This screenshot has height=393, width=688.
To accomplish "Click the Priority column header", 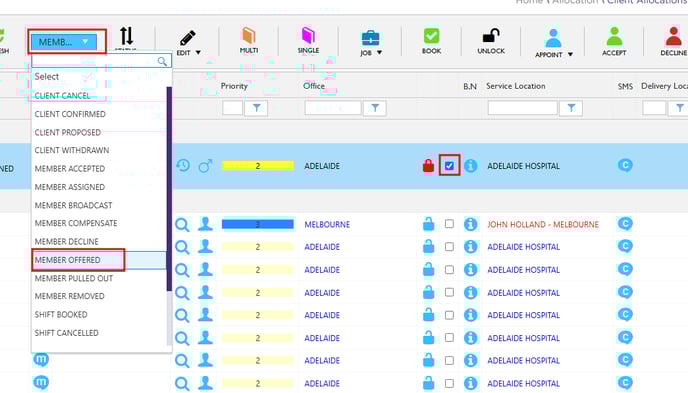I will [x=234, y=86].
